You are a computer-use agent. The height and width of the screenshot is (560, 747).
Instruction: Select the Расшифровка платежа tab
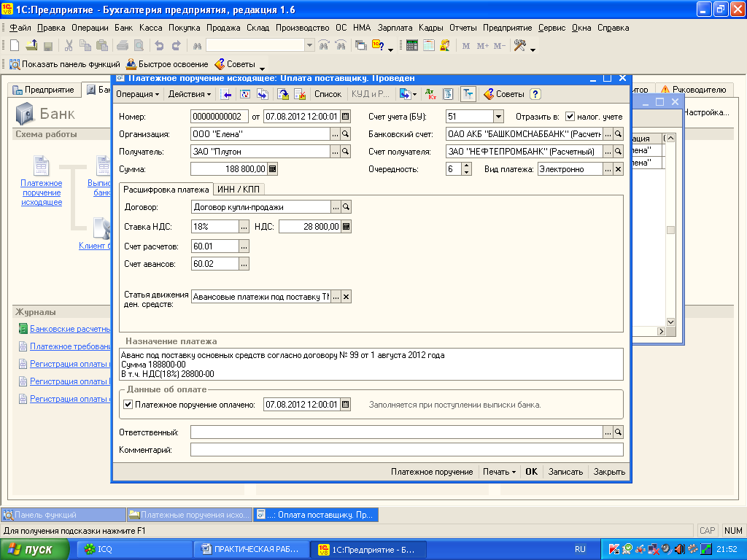(166, 190)
